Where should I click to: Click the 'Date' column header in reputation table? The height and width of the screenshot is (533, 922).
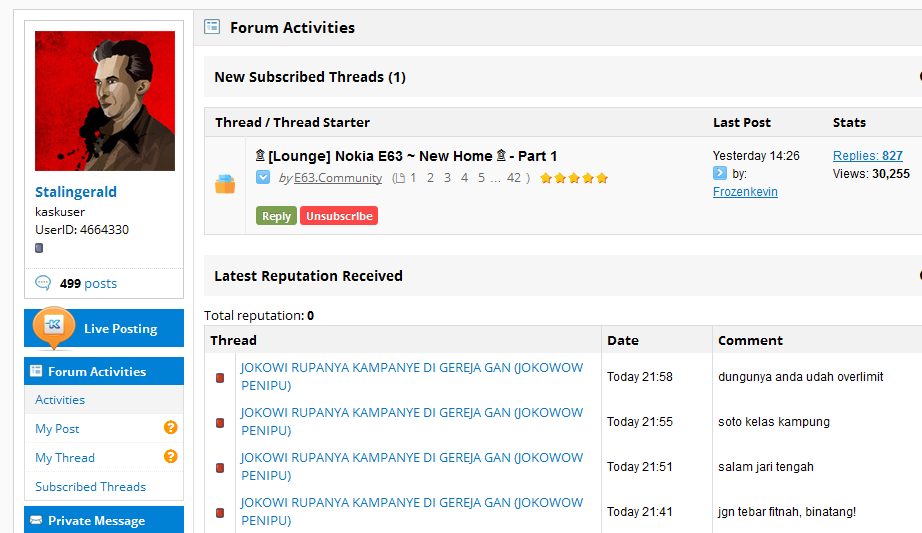click(623, 341)
